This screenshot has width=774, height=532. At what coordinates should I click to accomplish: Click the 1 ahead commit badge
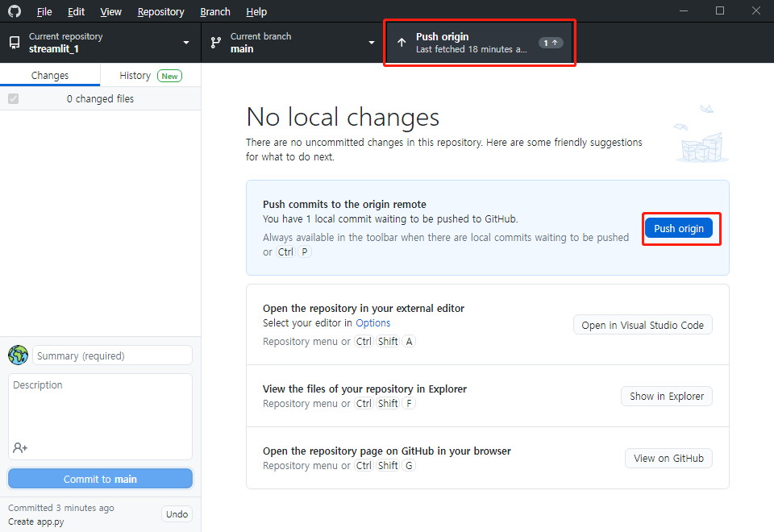(551, 43)
